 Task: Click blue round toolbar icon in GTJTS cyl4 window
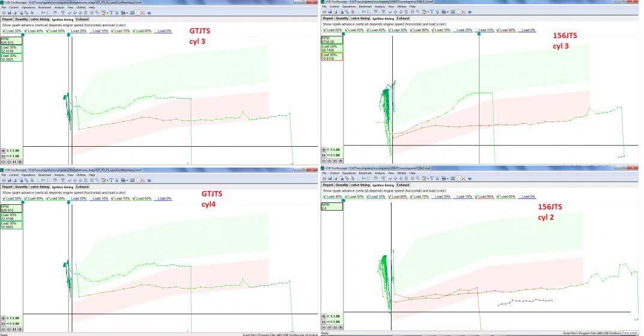pos(149,180)
